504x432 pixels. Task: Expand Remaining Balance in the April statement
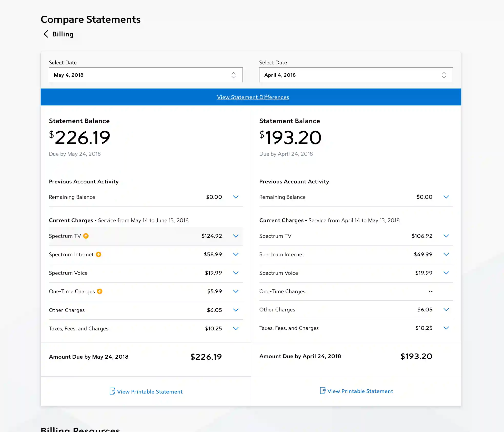tap(446, 197)
